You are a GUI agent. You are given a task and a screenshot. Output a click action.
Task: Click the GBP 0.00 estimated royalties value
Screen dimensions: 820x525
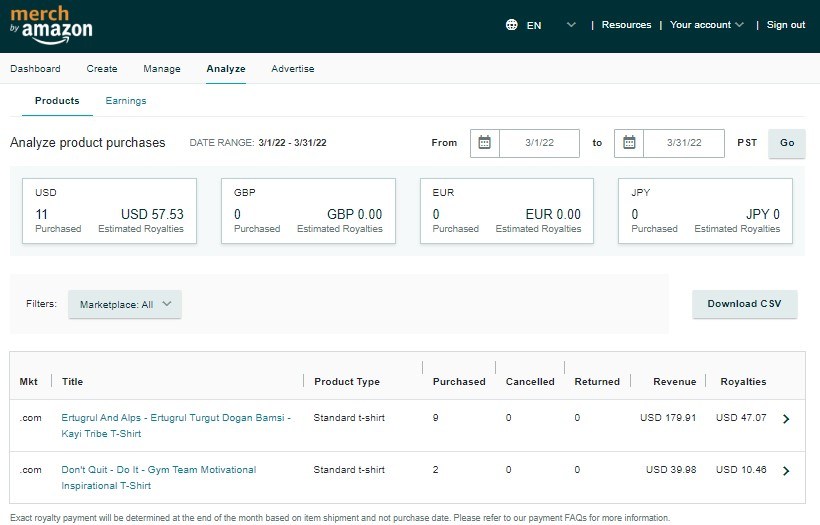click(x=355, y=214)
